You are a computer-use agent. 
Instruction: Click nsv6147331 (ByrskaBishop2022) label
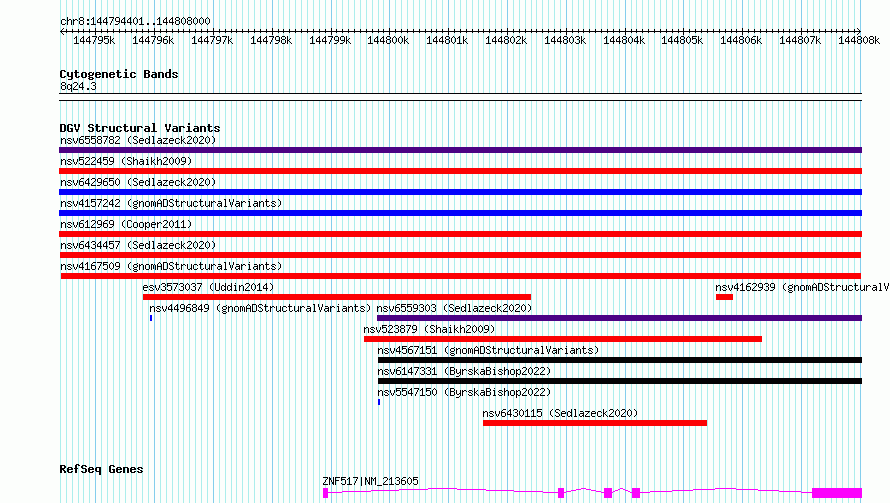[464, 371]
